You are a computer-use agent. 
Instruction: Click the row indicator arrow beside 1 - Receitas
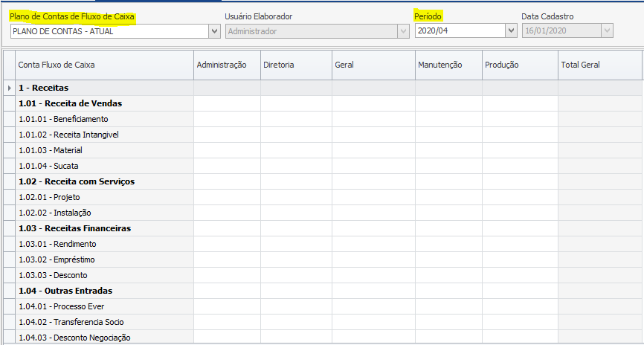9,88
